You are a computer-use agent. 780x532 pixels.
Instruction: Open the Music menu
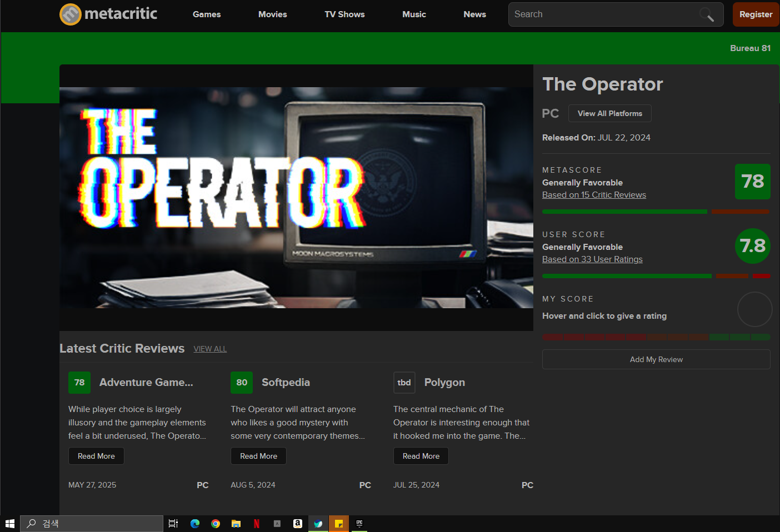click(414, 14)
